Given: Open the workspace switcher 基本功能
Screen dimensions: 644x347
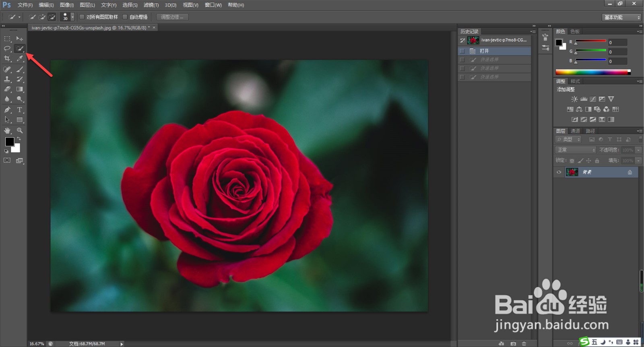Looking at the screenshot, I should tap(621, 17).
